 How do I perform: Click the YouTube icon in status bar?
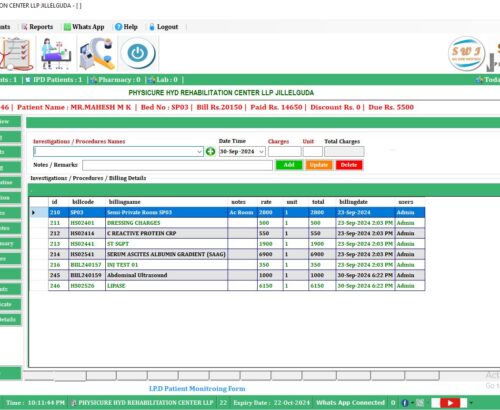(450, 403)
